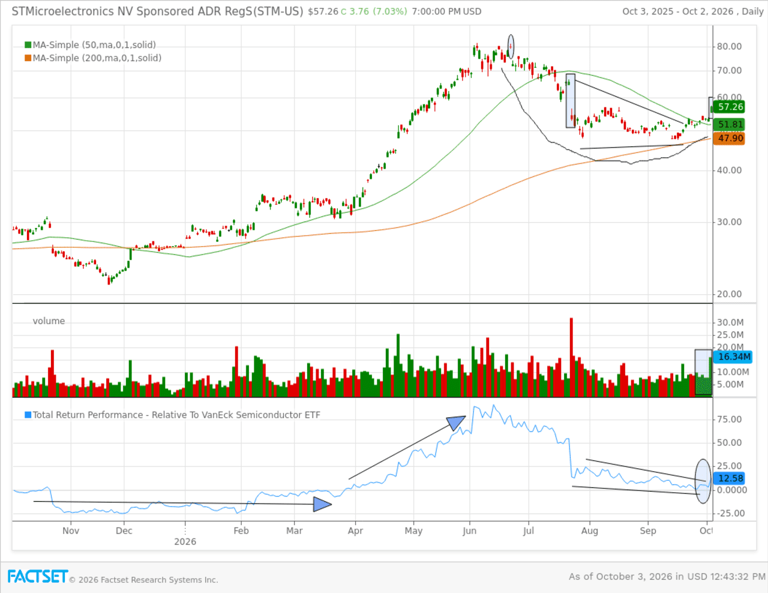Viewport: 768px width, 593px height.
Task: Click the MA-Simple (200,ma,0,1,solid) legend label
Action: point(97,58)
